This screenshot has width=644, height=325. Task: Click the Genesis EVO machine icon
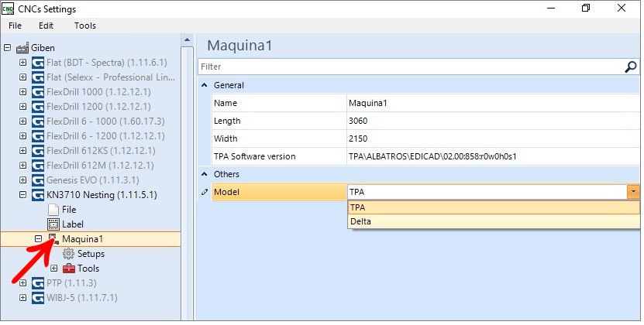pos(38,180)
